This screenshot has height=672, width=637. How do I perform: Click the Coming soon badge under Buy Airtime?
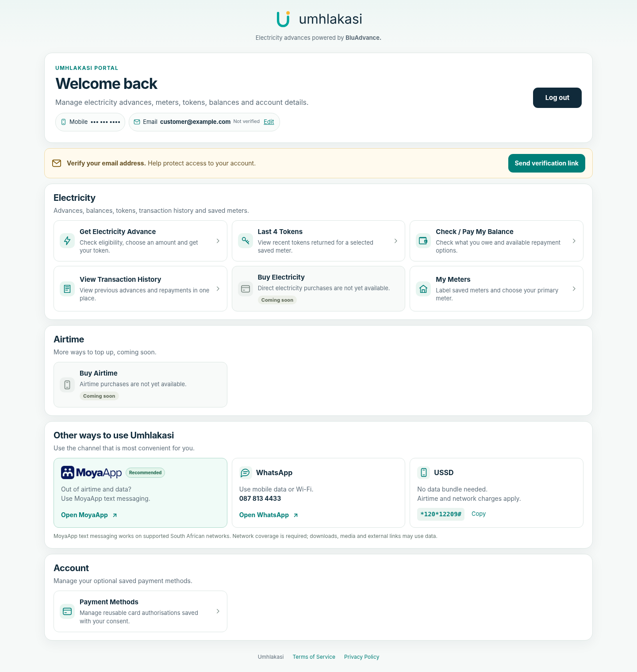click(99, 396)
